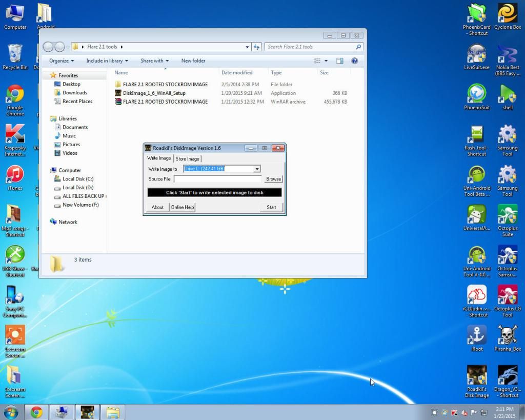
Task: Open the 'Share with' dropdown
Action: (x=155, y=61)
